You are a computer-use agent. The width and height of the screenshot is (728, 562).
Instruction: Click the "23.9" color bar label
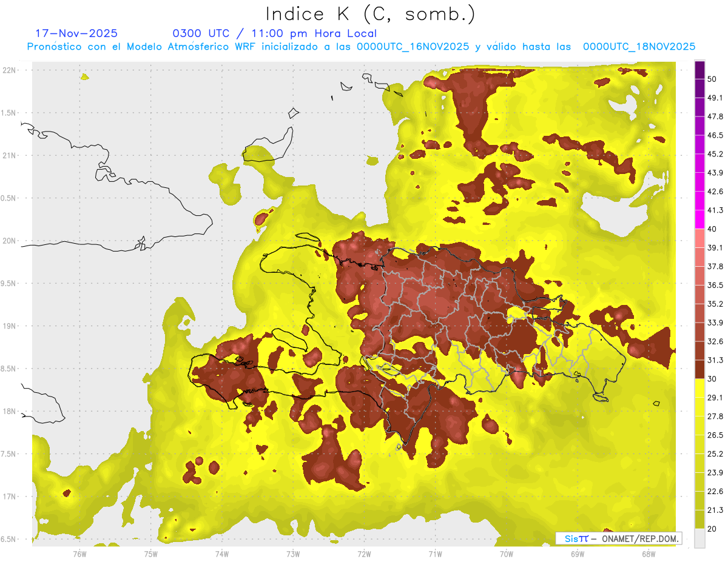point(715,472)
